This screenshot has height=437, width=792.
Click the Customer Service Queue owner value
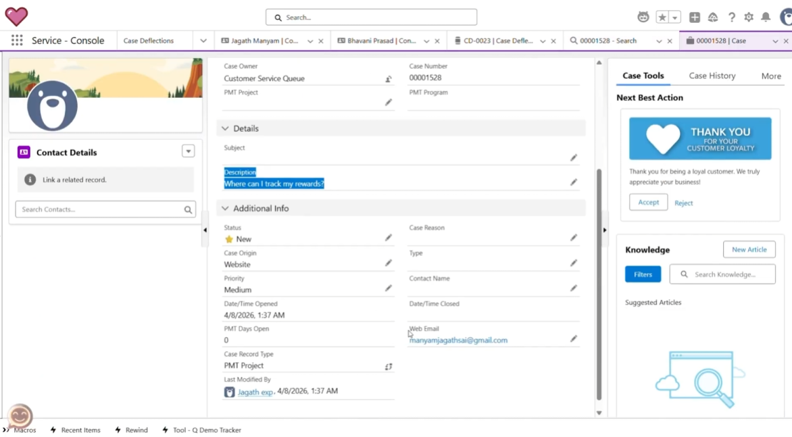pyautogui.click(x=264, y=79)
